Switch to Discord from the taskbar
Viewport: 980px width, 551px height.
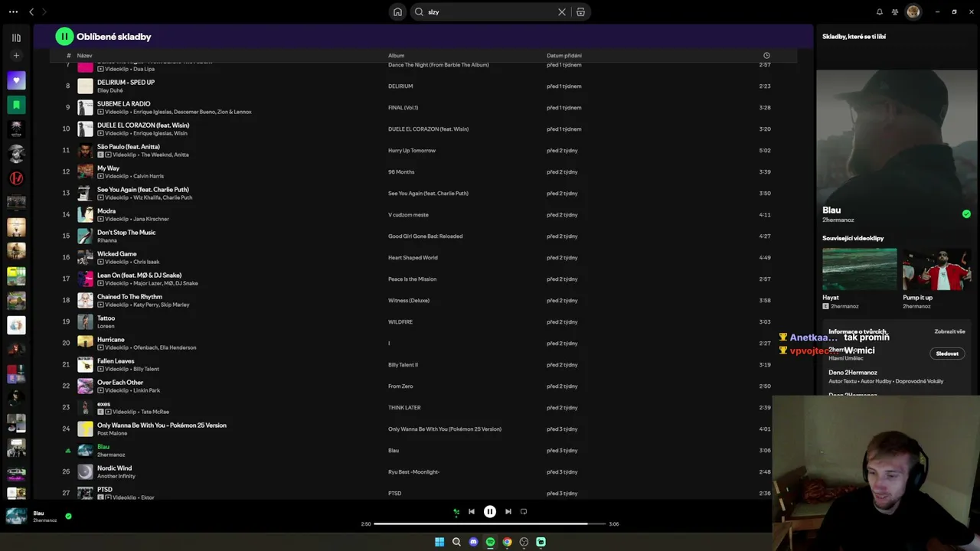click(473, 542)
